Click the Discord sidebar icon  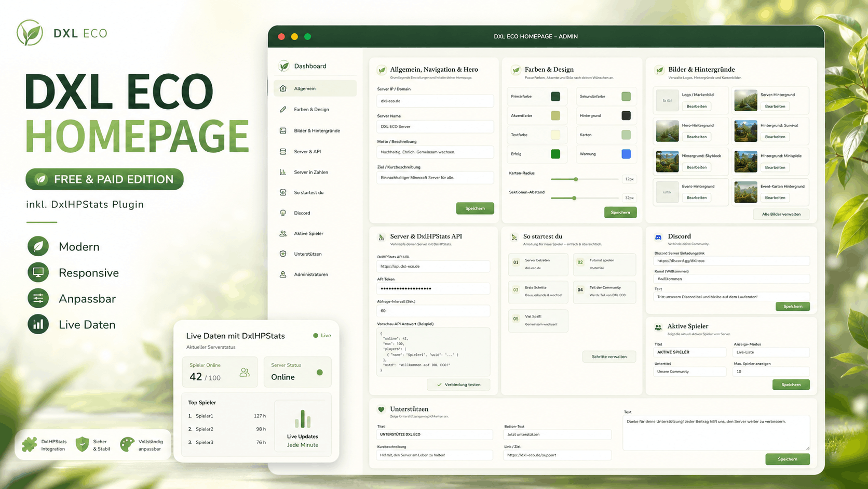coord(283,213)
